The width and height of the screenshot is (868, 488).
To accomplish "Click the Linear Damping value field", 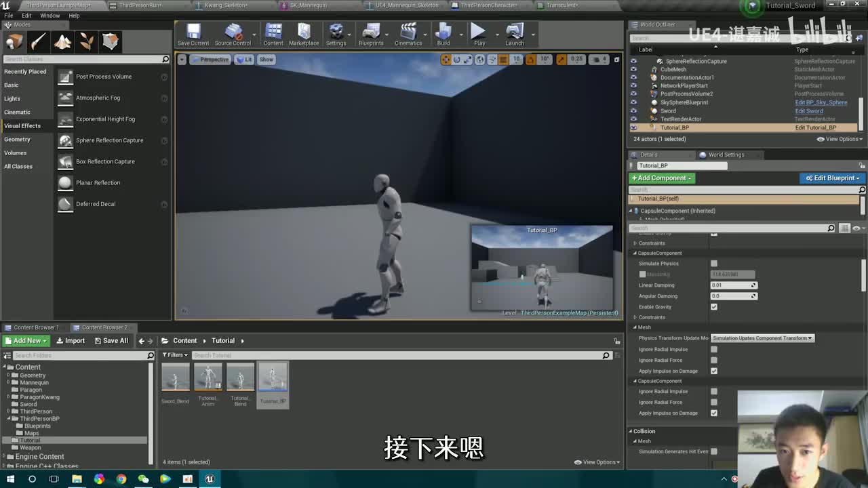I will tap(733, 285).
